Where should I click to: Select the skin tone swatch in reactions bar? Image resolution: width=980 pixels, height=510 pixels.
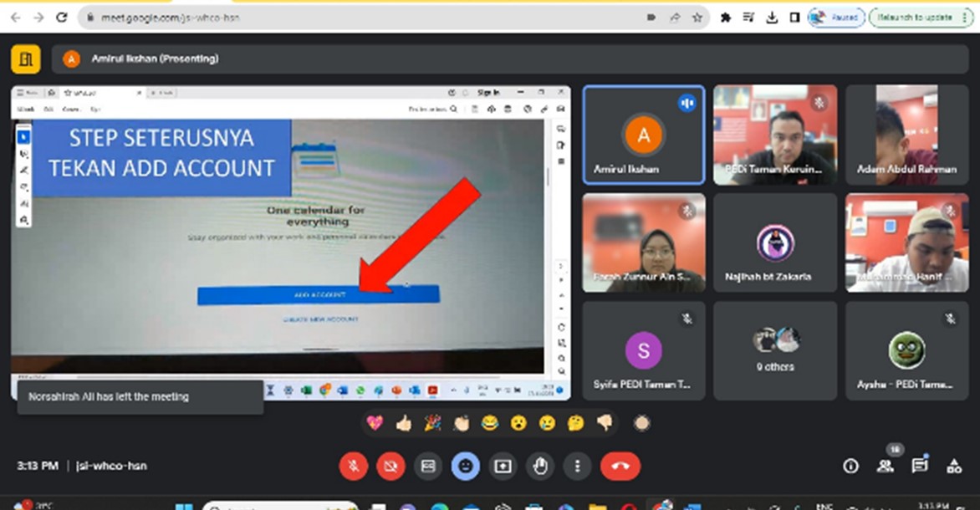pyautogui.click(x=641, y=423)
